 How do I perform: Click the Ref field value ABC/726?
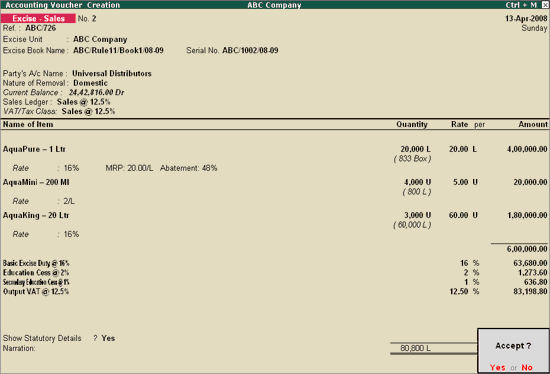[40, 28]
